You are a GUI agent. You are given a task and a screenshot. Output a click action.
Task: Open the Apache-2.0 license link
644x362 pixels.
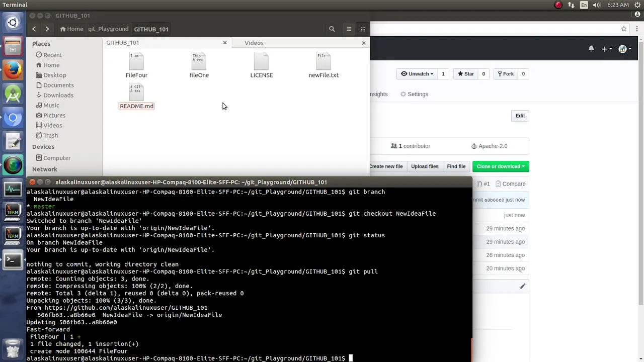pos(489,146)
